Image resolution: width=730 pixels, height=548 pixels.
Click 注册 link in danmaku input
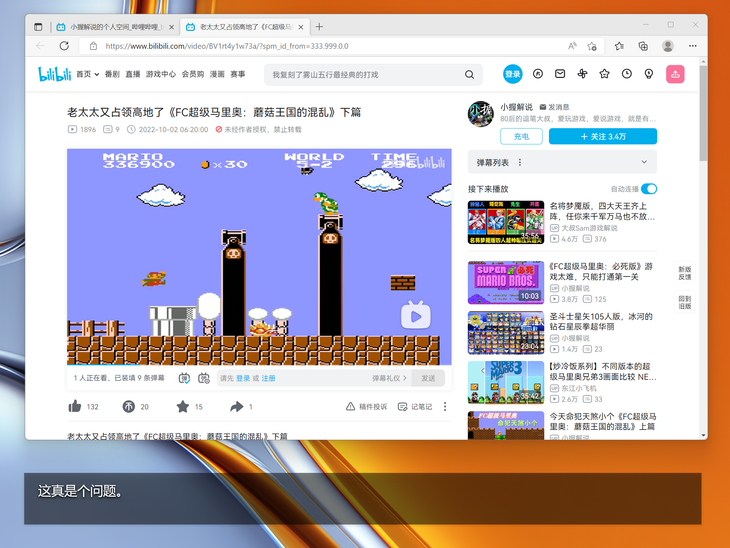pos(268,378)
